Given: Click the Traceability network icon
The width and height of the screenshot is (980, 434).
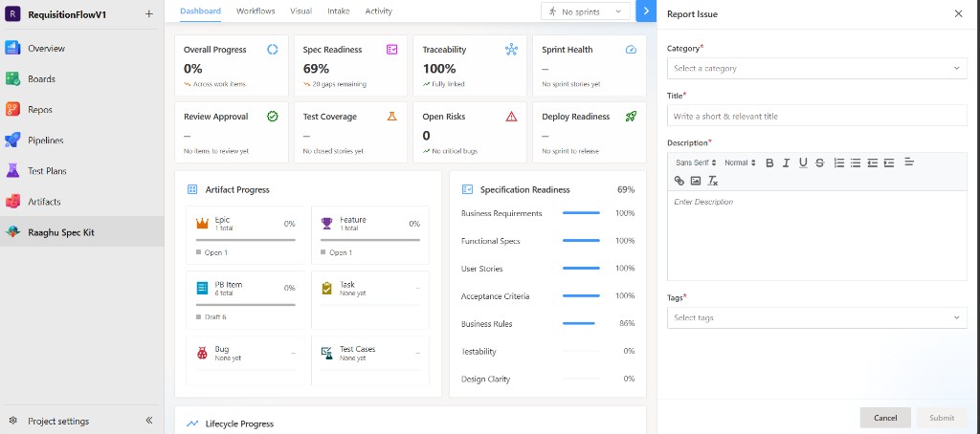Looking at the screenshot, I should pos(511,50).
